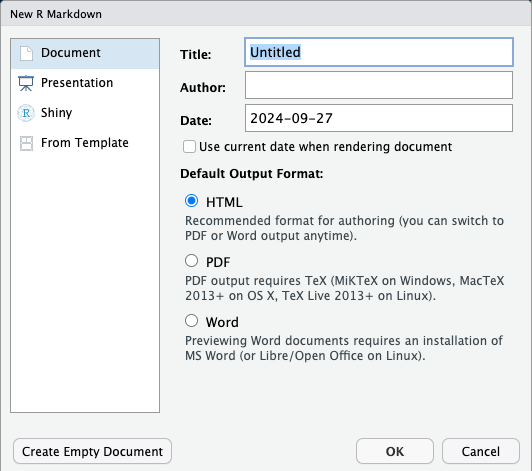The width and height of the screenshot is (532, 471).
Task: Click the PDF format label
Action: (218, 262)
